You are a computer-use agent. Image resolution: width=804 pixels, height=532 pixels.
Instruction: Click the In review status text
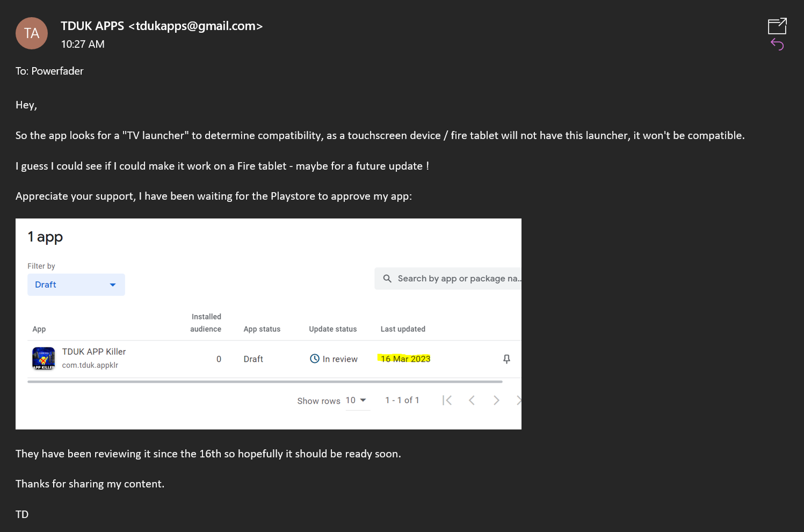[x=340, y=359]
